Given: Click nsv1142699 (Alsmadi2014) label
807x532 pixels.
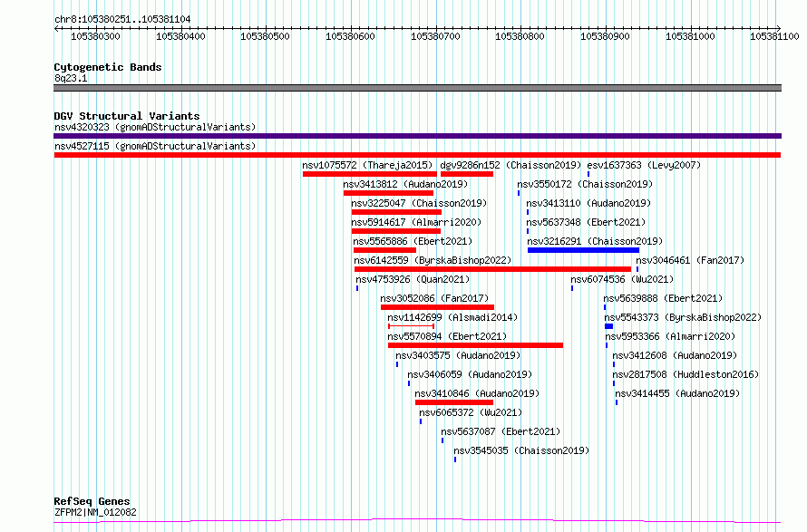Looking at the screenshot, I should point(452,317).
